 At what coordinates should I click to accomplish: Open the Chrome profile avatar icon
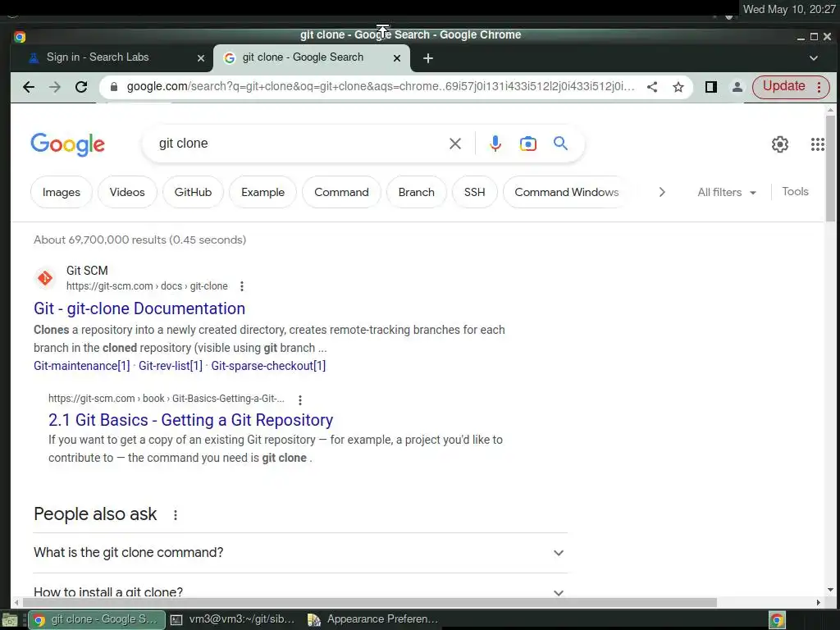click(737, 87)
